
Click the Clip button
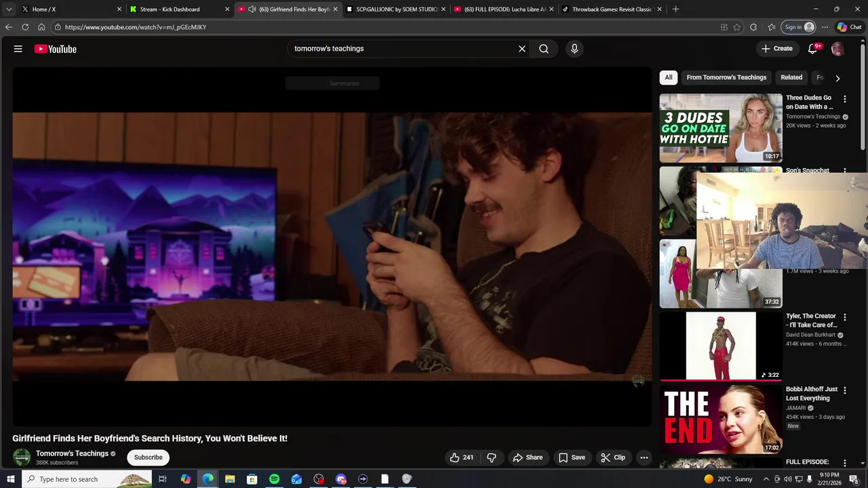pyautogui.click(x=613, y=457)
